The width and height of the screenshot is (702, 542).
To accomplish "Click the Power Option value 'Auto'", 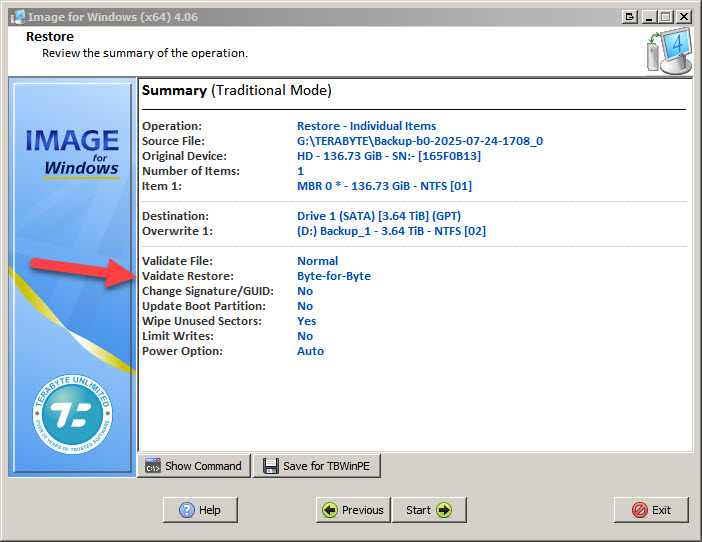I will tap(310, 351).
